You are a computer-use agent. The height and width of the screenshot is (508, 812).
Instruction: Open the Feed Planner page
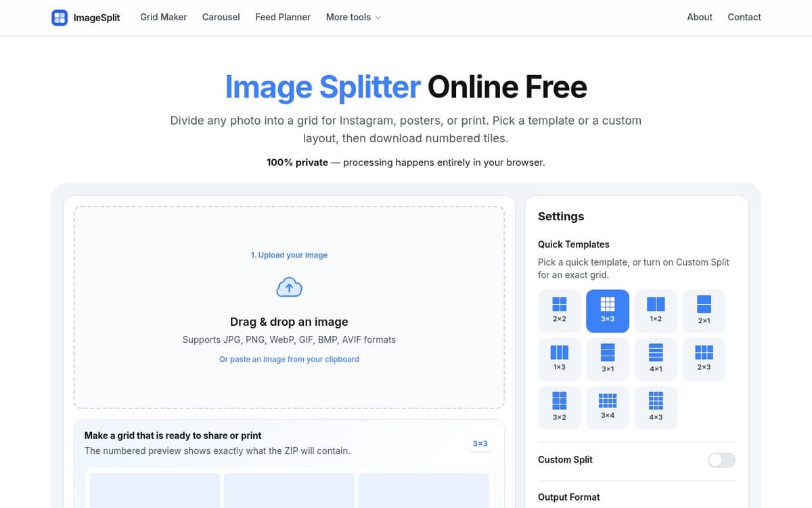283,17
